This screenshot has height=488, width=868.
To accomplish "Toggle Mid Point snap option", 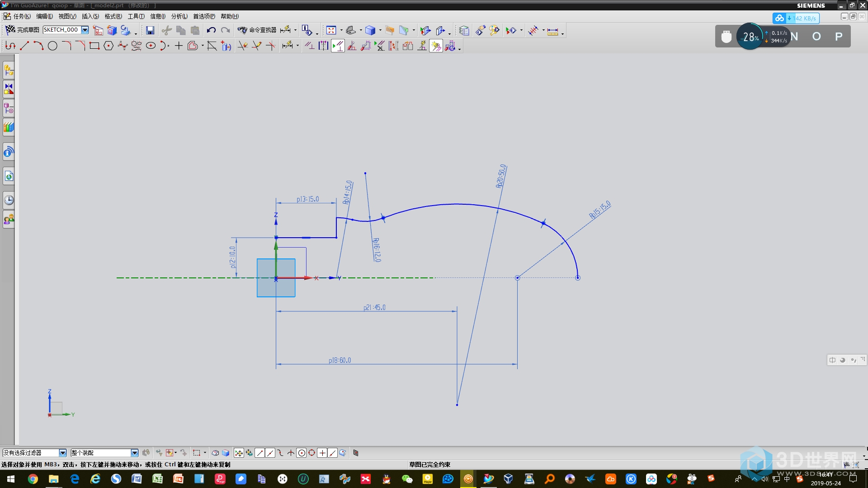I will (x=270, y=453).
